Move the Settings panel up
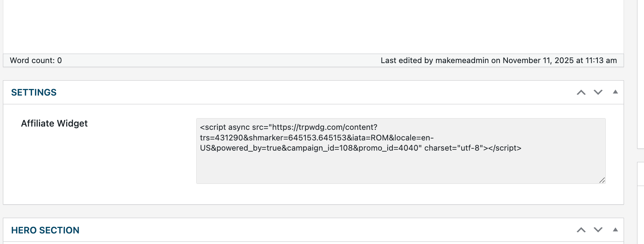Viewport: 644px width, 244px height. (x=581, y=93)
